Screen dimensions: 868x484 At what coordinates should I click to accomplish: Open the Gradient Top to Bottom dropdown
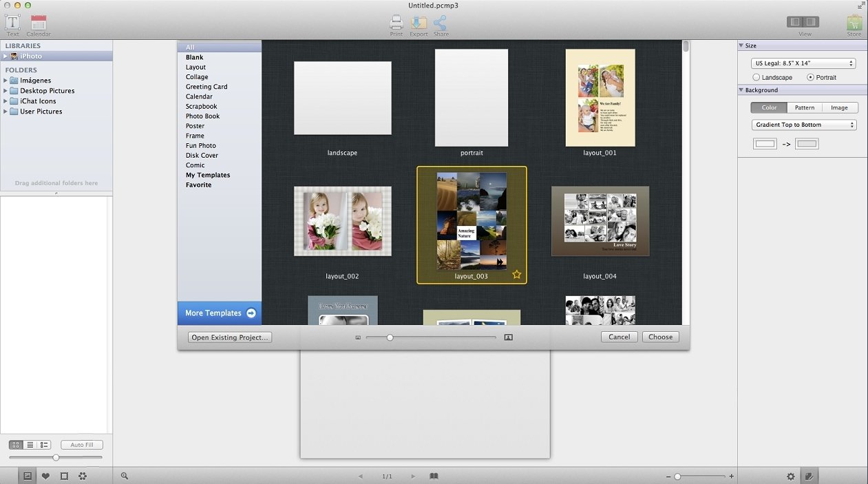[803, 125]
